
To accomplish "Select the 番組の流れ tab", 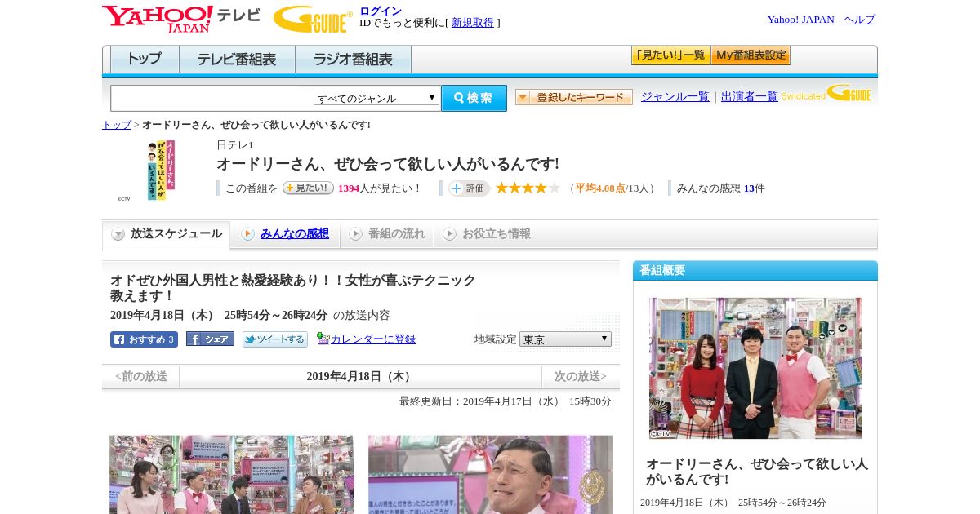I will point(387,234).
